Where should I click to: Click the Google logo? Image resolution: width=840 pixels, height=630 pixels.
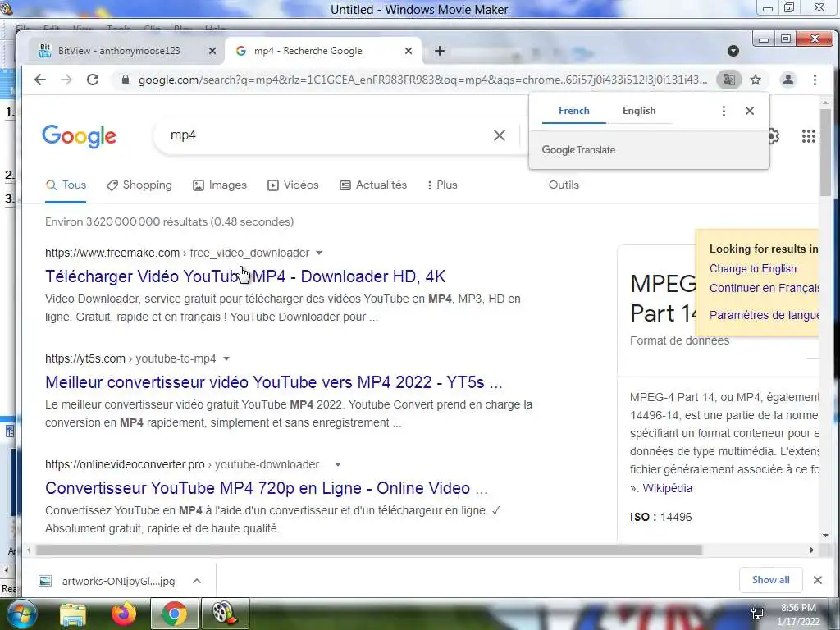(x=80, y=136)
